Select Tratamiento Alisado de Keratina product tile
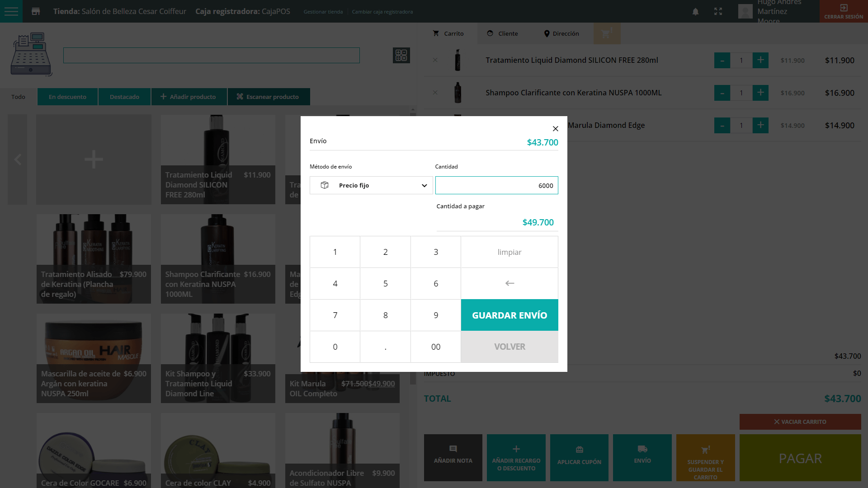The image size is (868, 488). coord(94,259)
